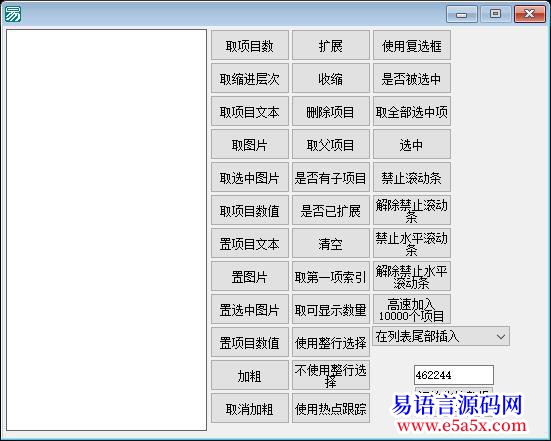Click the application icon in title bar
551x441 pixels.
13,14
